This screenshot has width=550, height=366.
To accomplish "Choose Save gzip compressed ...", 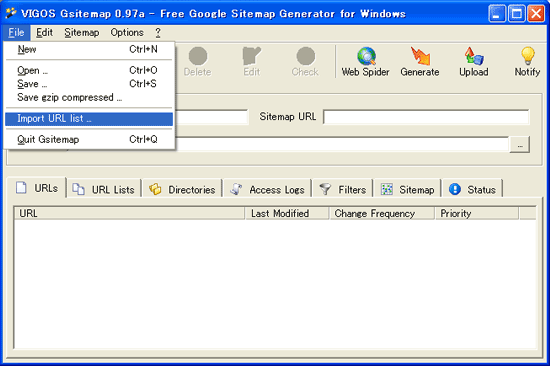I will [89, 98].
